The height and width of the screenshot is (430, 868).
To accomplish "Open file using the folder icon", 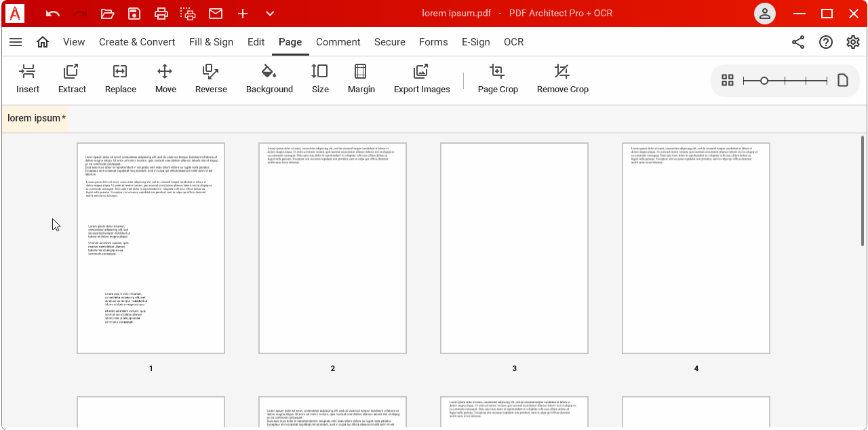I will 107,14.
